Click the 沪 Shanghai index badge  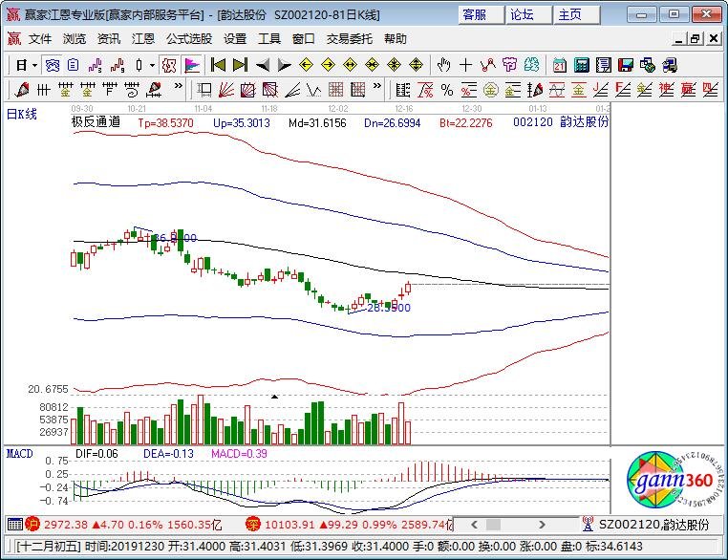click(33, 525)
